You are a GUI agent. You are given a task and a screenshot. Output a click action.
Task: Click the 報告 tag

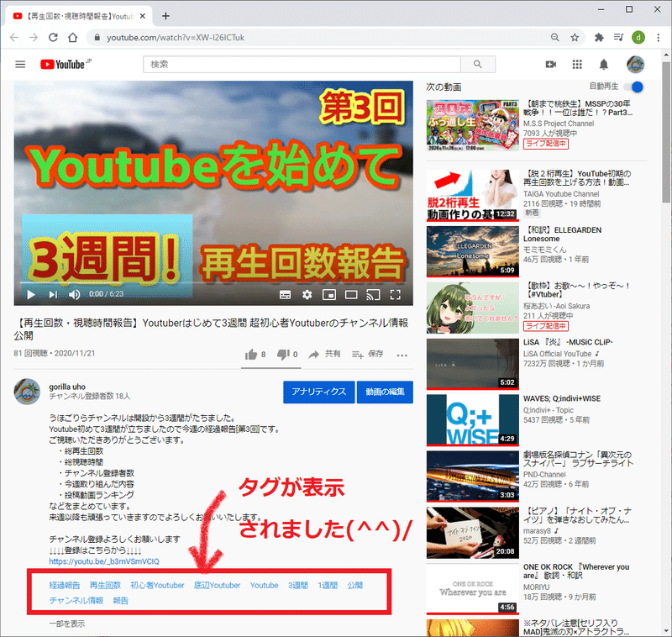click(120, 600)
